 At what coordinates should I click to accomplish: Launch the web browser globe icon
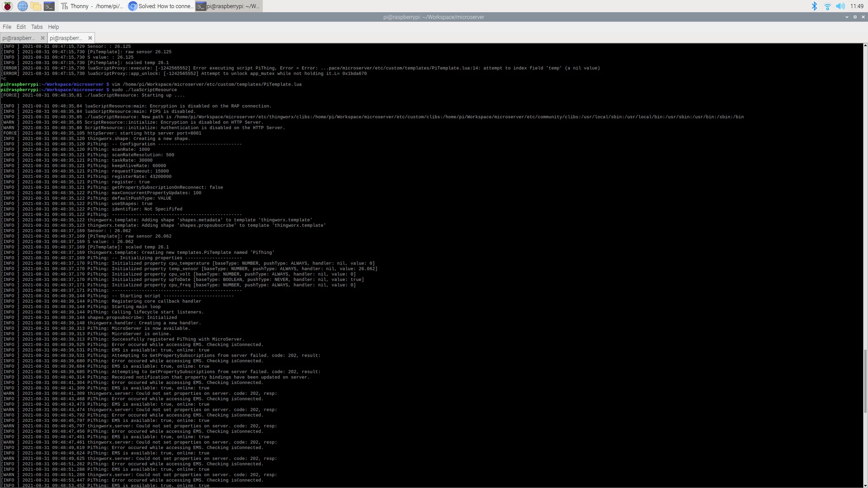pyautogui.click(x=22, y=6)
